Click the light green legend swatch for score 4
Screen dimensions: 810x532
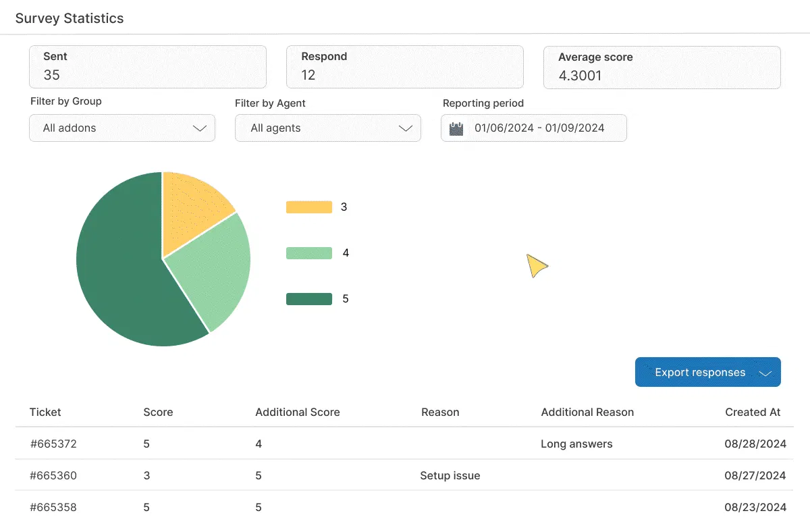(309, 253)
